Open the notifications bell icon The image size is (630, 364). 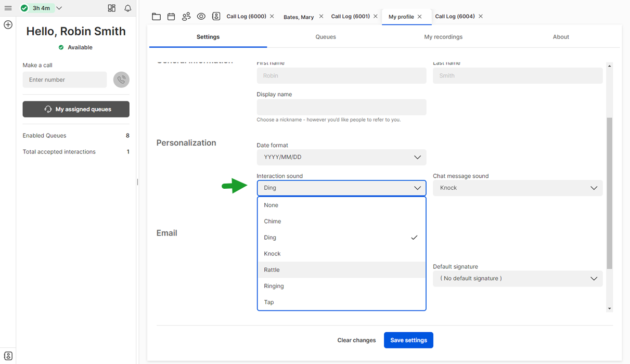point(127,8)
